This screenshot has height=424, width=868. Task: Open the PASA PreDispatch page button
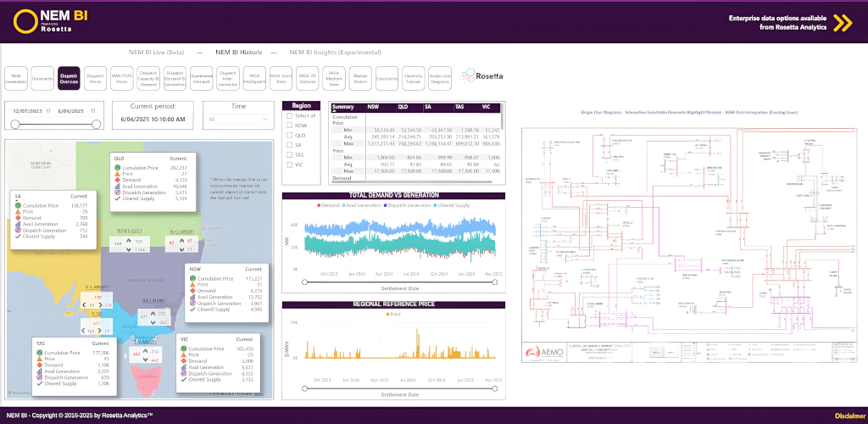coord(254,79)
